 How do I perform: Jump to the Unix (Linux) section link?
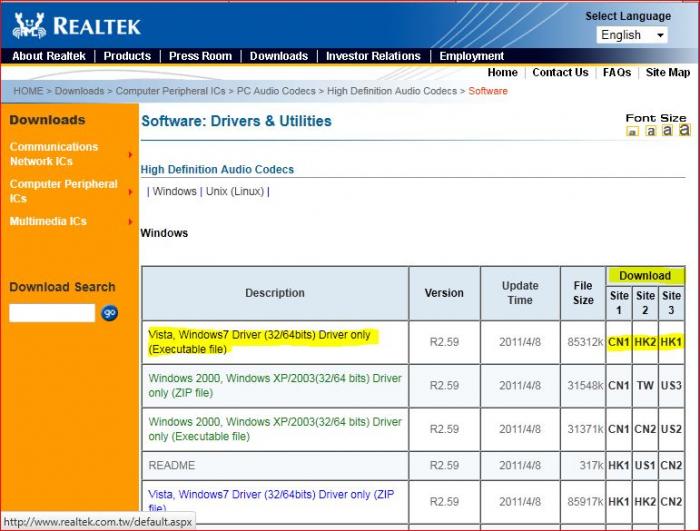(x=235, y=191)
